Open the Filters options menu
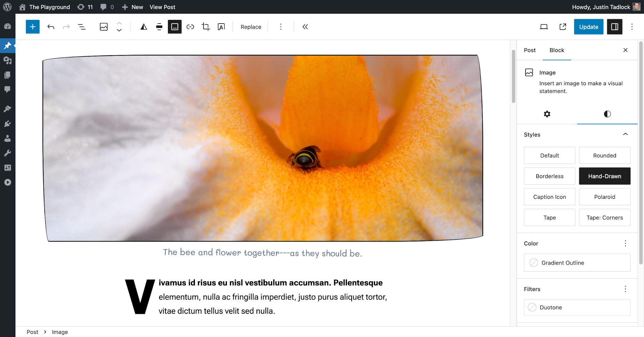The height and width of the screenshot is (337, 644). click(625, 289)
